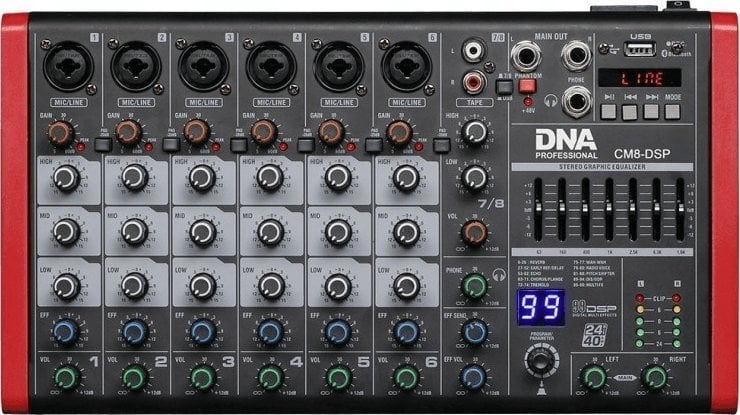Click the MAIN LEFT volume knob
Image resolution: width=740 pixels, height=415 pixels.
point(594,377)
